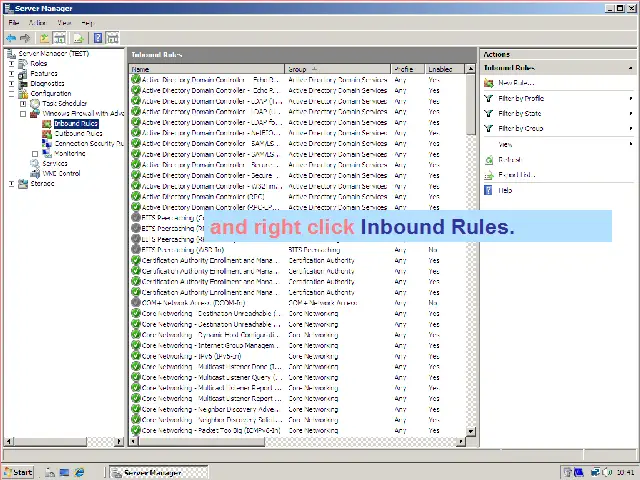
Task: Select WMI Control in the tree
Action: click(x=61, y=173)
